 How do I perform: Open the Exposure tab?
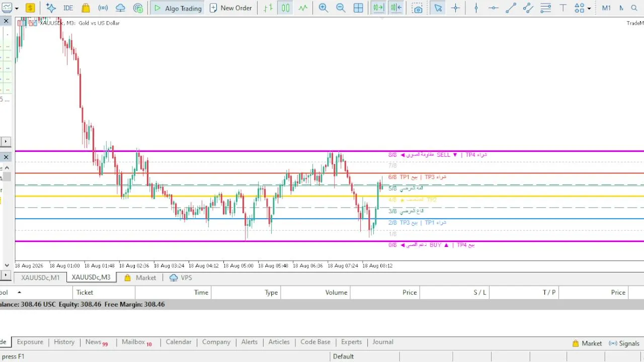[30, 342]
